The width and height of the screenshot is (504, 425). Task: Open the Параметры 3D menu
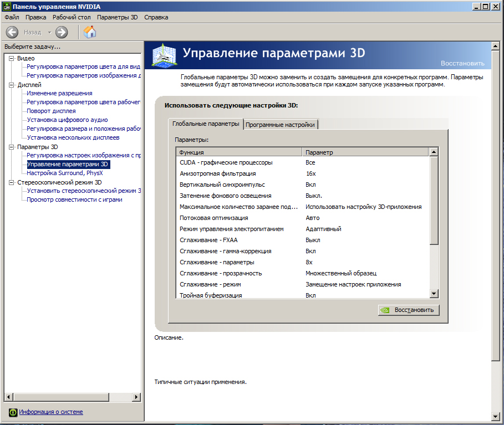click(118, 17)
